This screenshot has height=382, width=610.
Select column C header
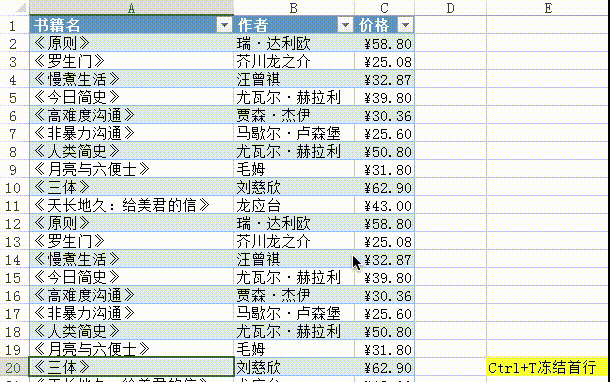coord(384,8)
